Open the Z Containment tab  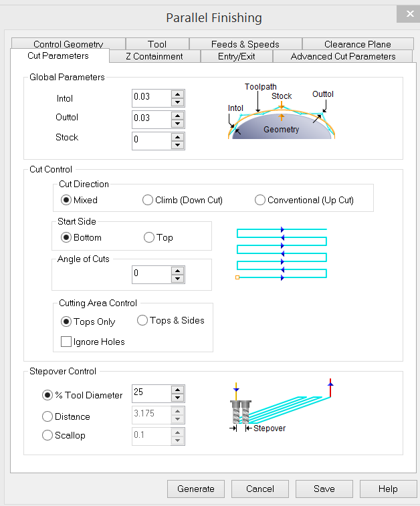tap(154, 57)
